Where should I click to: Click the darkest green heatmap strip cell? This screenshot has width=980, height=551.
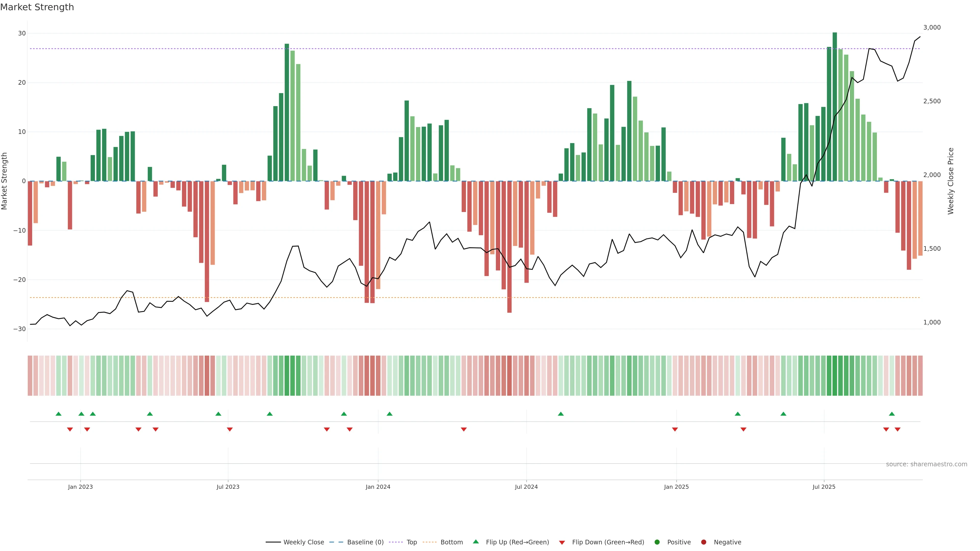coord(835,376)
